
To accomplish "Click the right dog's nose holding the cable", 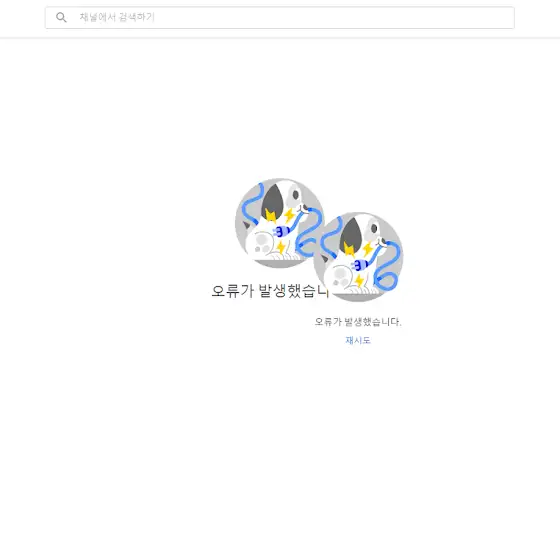I will coord(382,242).
